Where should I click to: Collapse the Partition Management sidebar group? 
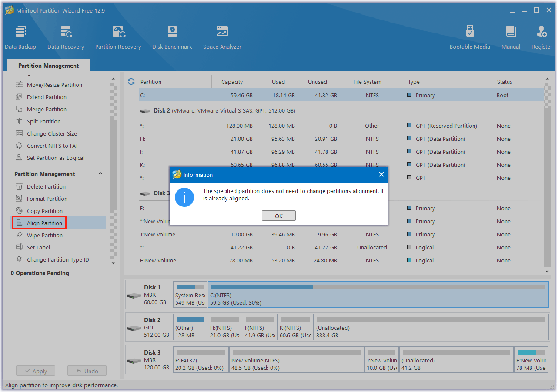point(100,174)
